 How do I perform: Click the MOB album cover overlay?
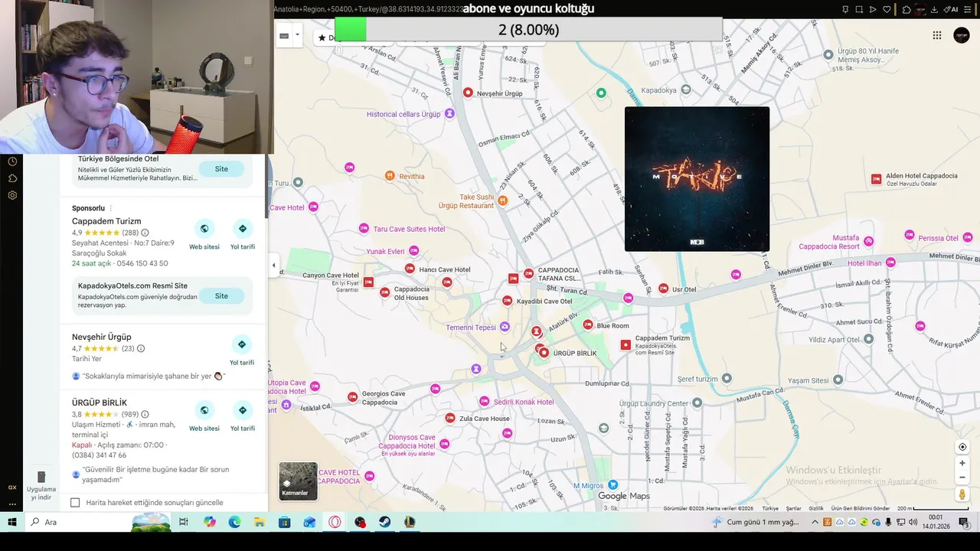(697, 179)
